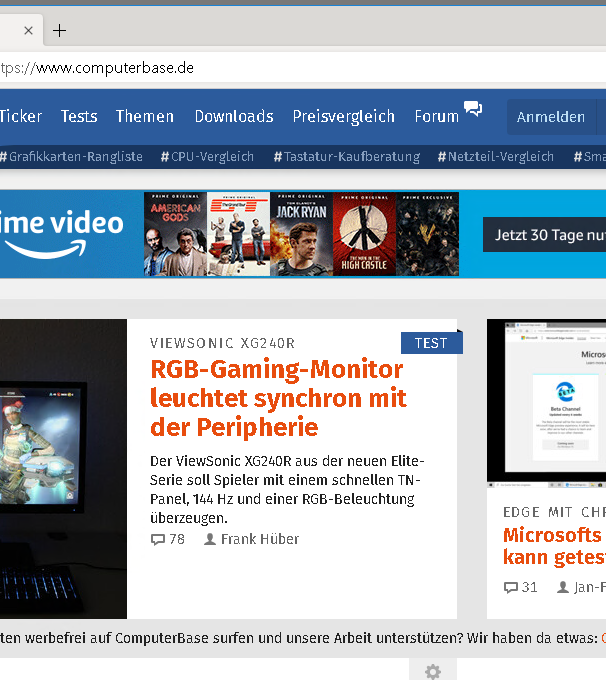This screenshot has width=606, height=680.
Task: Open the Ticker navigation item
Action: point(21,116)
